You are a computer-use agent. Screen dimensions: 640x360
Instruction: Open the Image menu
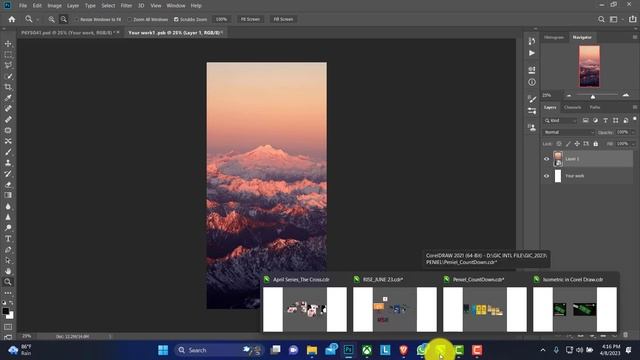click(54, 6)
